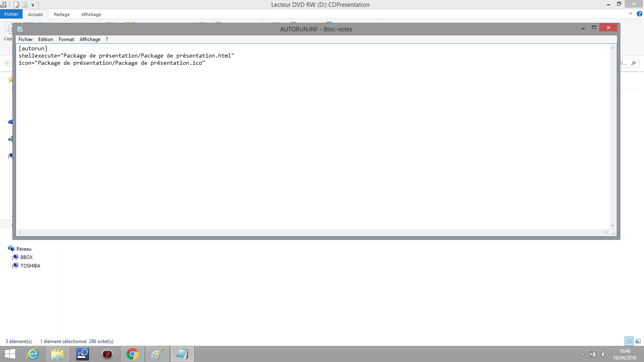
Task: Click the Fichier tab in Explorer ribbon
Action: (11, 14)
